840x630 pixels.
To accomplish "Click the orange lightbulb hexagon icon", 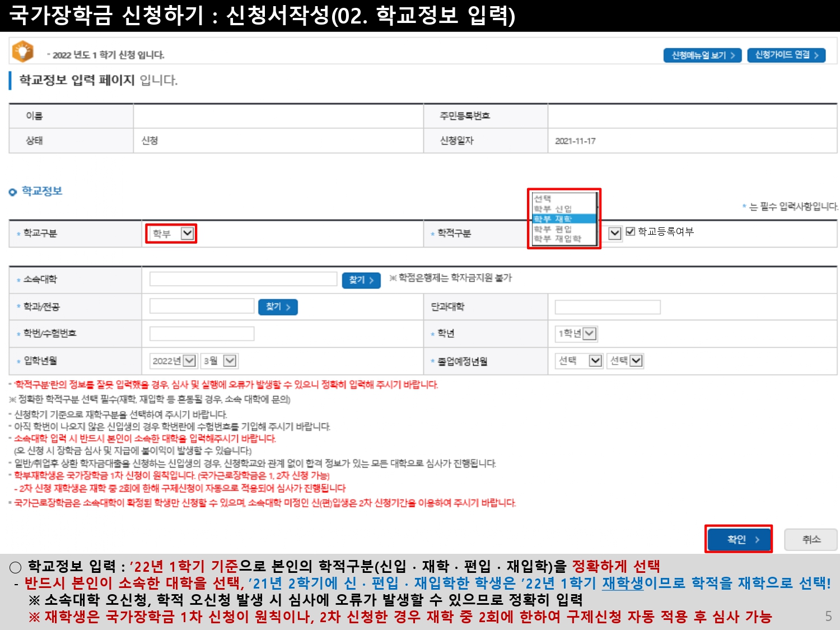I will 23,52.
